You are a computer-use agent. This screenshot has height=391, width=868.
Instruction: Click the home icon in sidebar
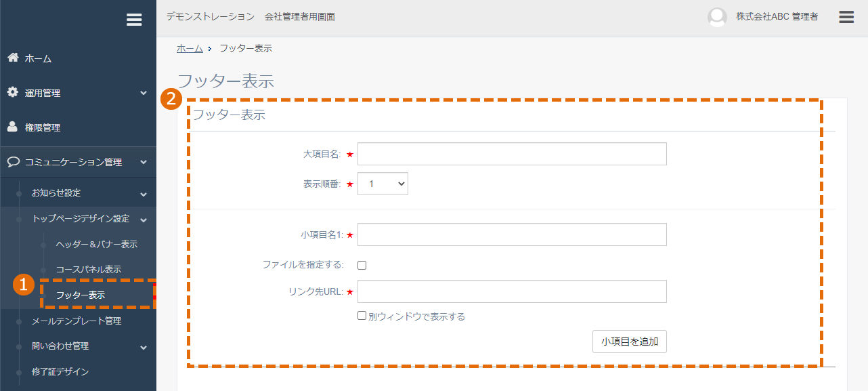click(x=13, y=58)
